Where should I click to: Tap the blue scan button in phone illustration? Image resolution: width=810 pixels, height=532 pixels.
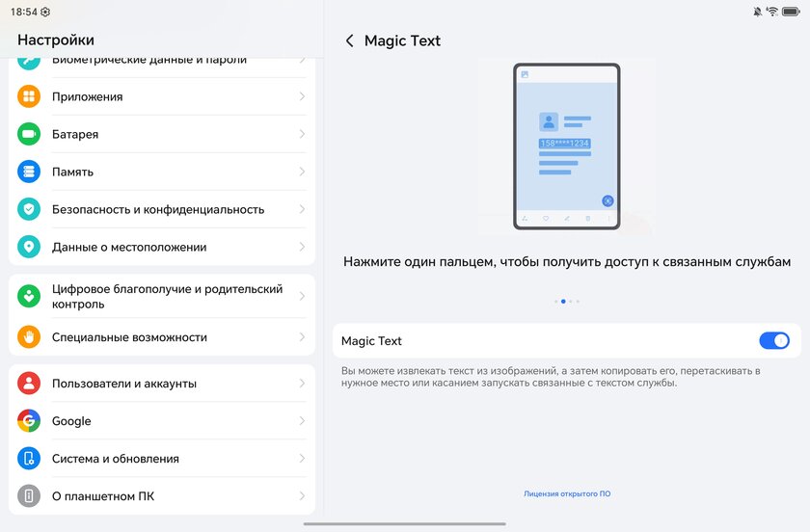(607, 200)
